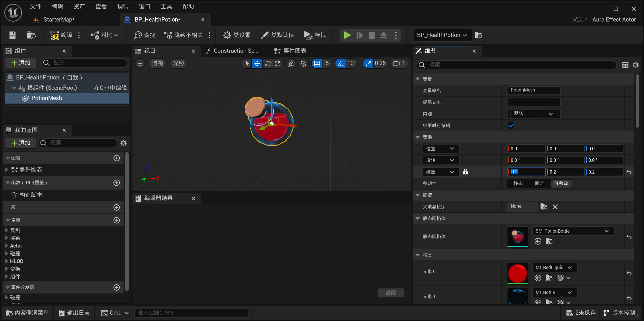
Task: Play the level in editor
Action: pyautogui.click(x=347, y=35)
